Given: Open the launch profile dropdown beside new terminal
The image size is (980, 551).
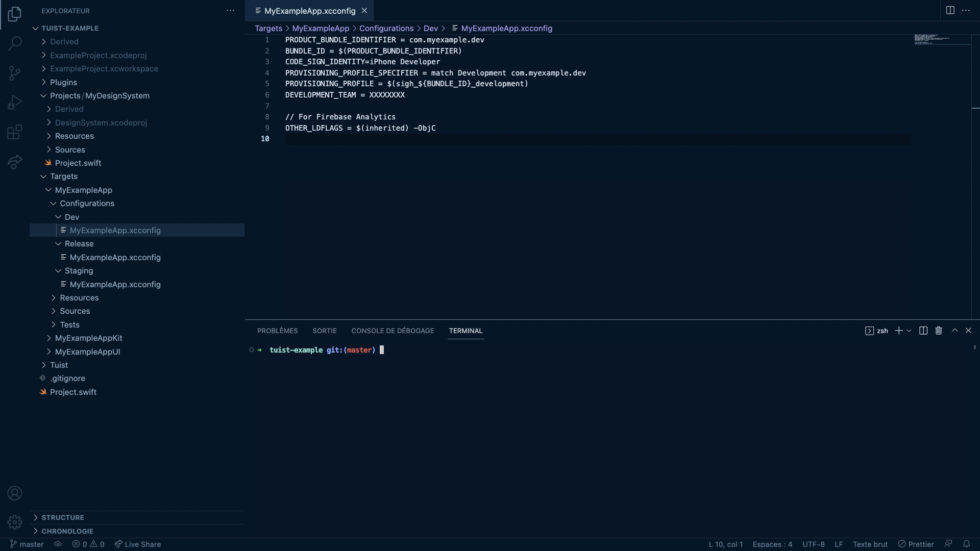Looking at the screenshot, I should 909,331.
